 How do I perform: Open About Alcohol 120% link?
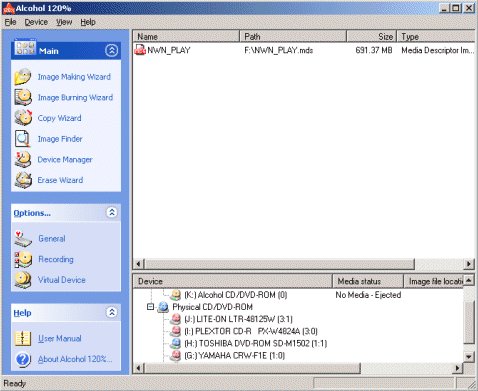click(x=75, y=359)
